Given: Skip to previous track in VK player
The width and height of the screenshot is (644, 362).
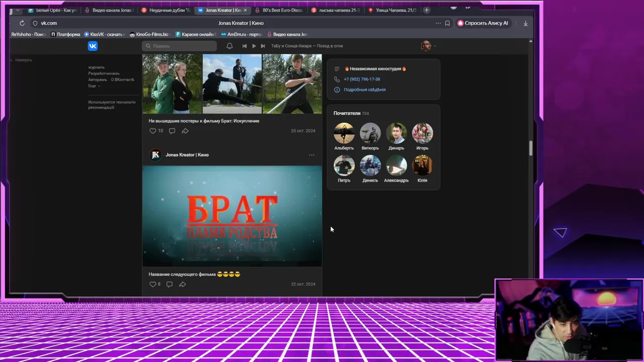Looking at the screenshot, I should coord(245,46).
